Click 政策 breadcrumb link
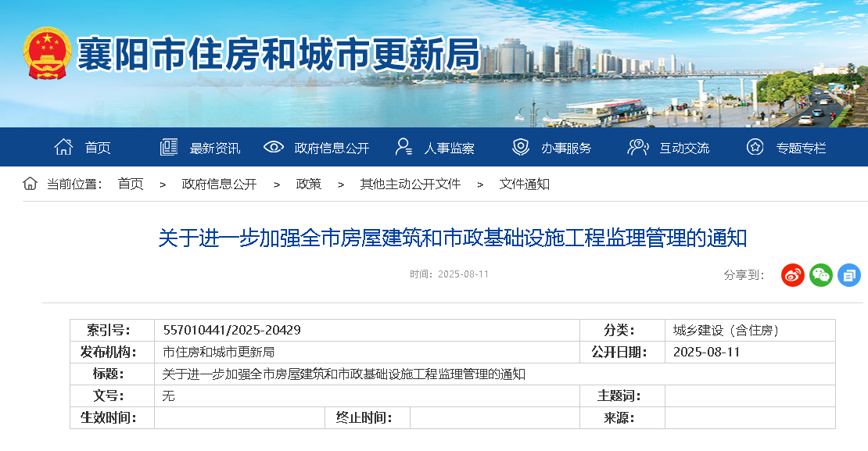Image resolution: width=868 pixels, height=451 pixels. point(308,184)
